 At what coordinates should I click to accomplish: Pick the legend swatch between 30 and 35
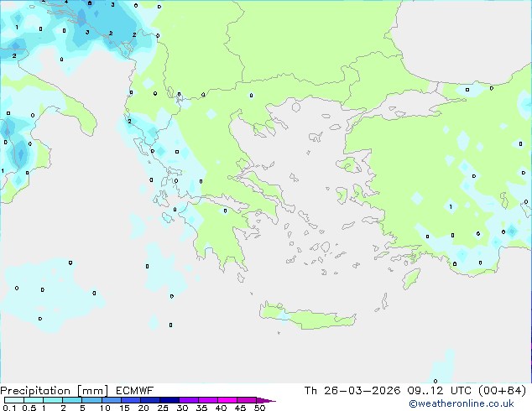(188, 400)
